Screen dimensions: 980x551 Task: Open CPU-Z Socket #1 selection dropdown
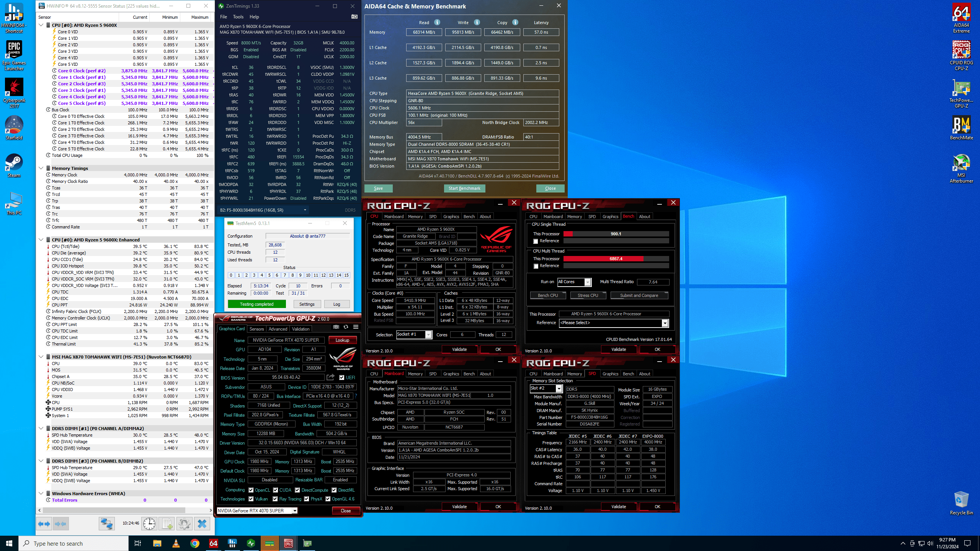click(x=414, y=334)
